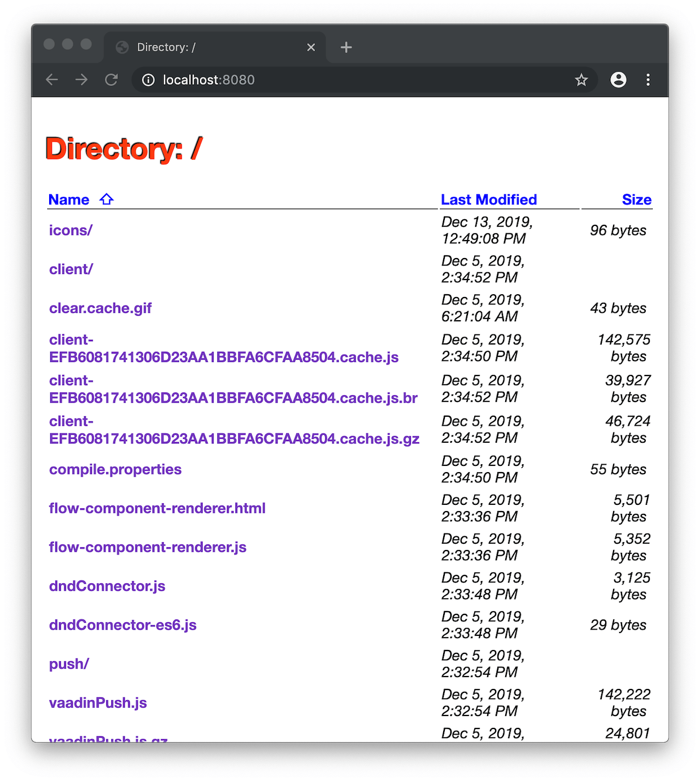Toggle sorting by the Size column
Image resolution: width=700 pixels, height=781 pixels.
pyautogui.click(x=637, y=199)
